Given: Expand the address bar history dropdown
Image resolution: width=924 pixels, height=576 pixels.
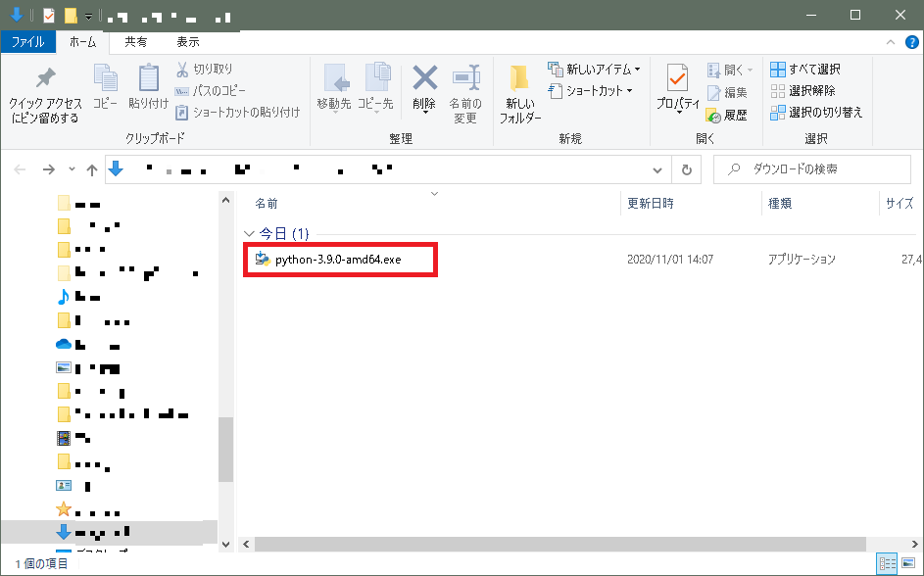Looking at the screenshot, I should (x=657, y=170).
